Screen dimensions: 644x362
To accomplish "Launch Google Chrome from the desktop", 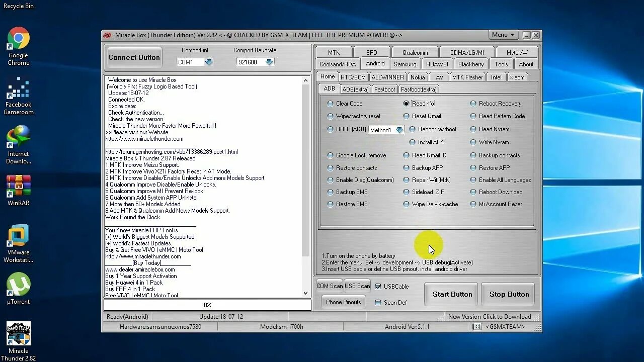I will (x=18, y=46).
